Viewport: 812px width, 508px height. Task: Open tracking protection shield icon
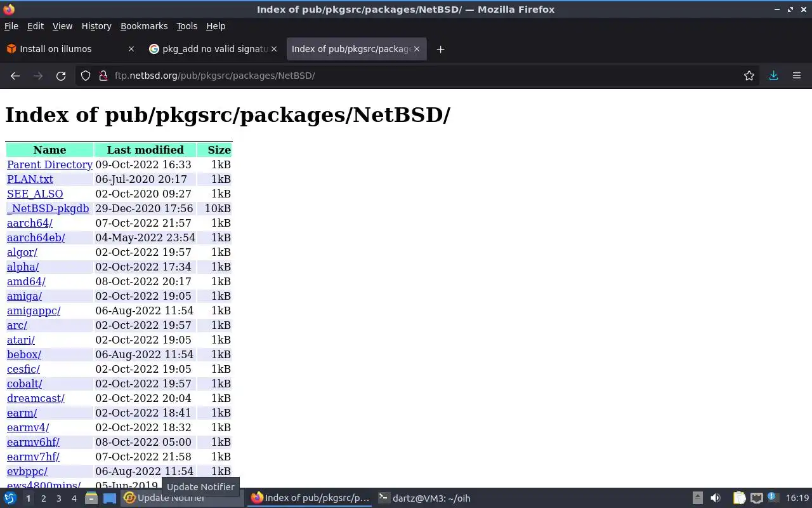[x=86, y=76]
